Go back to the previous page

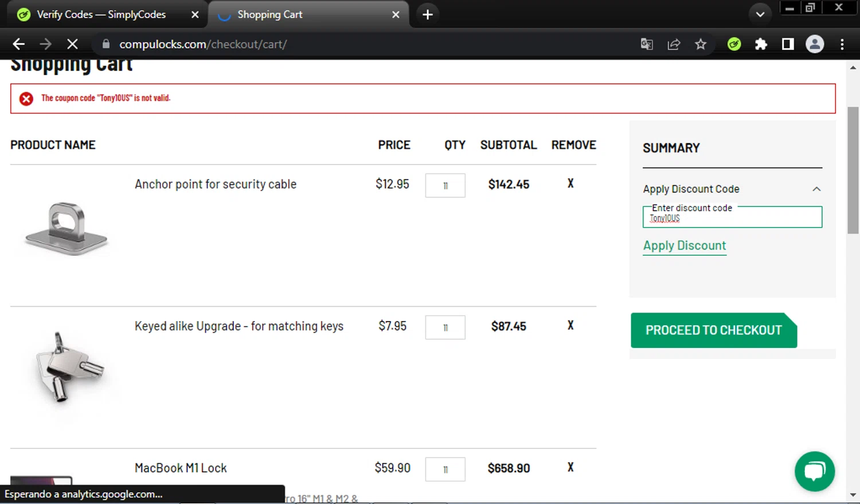(18, 44)
